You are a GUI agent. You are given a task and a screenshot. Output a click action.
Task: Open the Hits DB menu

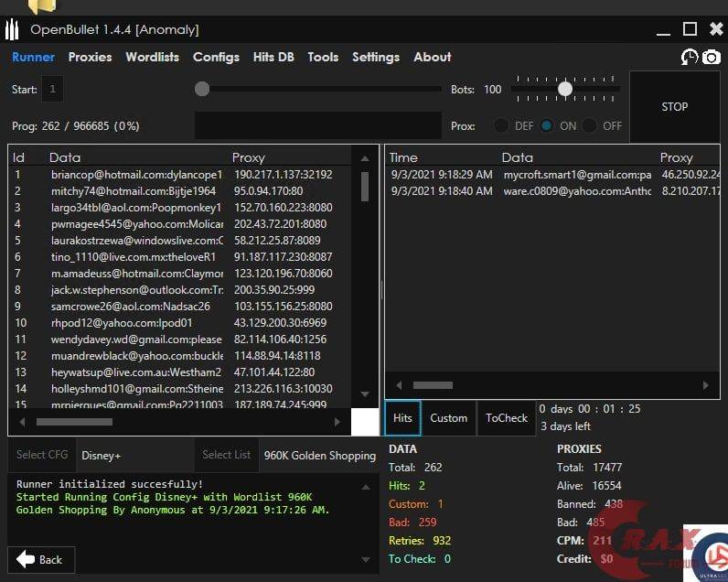coord(273,57)
